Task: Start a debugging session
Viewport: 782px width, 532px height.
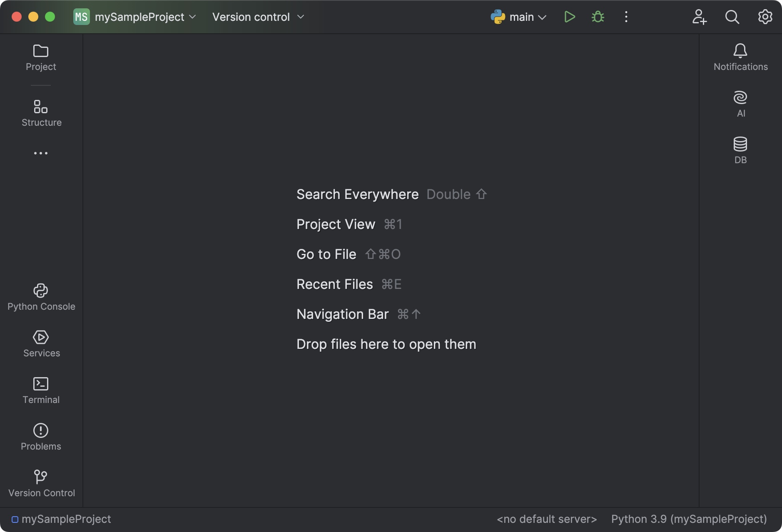Action: (597, 17)
